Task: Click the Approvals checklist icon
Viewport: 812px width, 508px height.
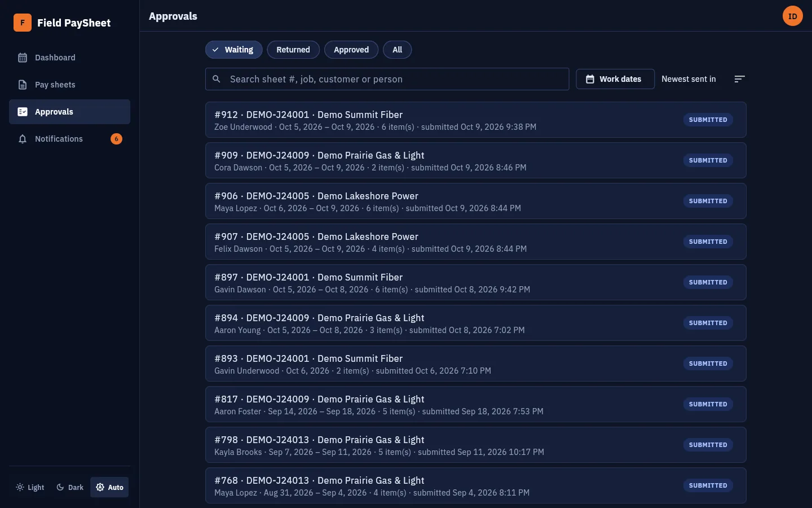Action: point(23,112)
